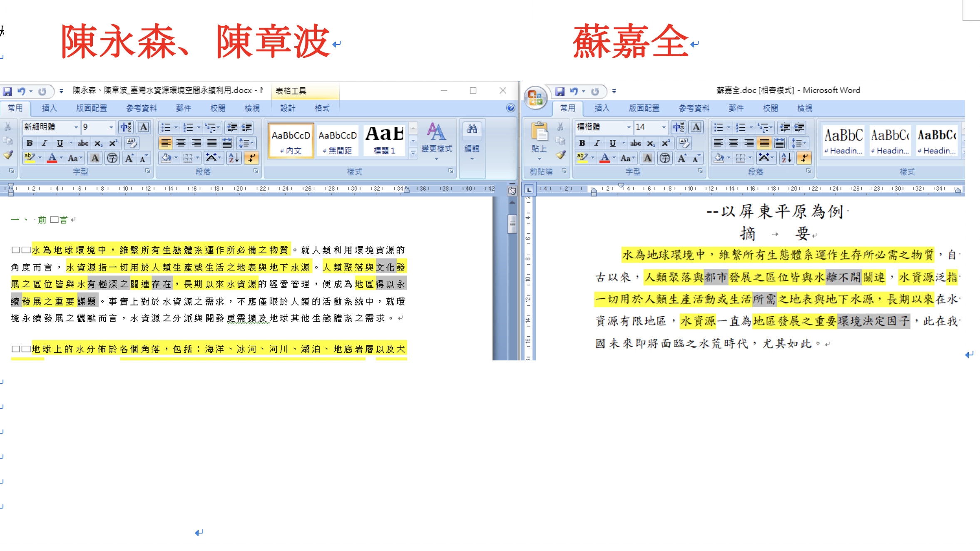Click show paragraph marks icon in right window

[x=804, y=158]
